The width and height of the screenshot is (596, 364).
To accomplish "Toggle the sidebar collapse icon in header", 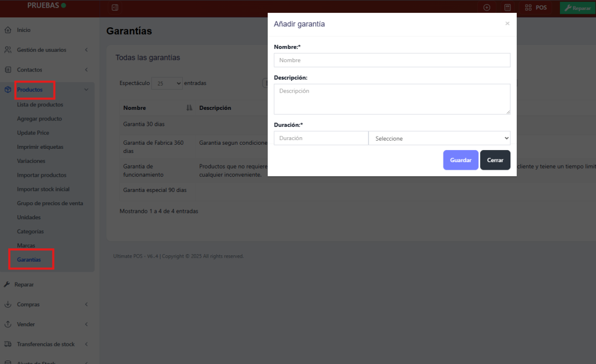I will point(115,8).
